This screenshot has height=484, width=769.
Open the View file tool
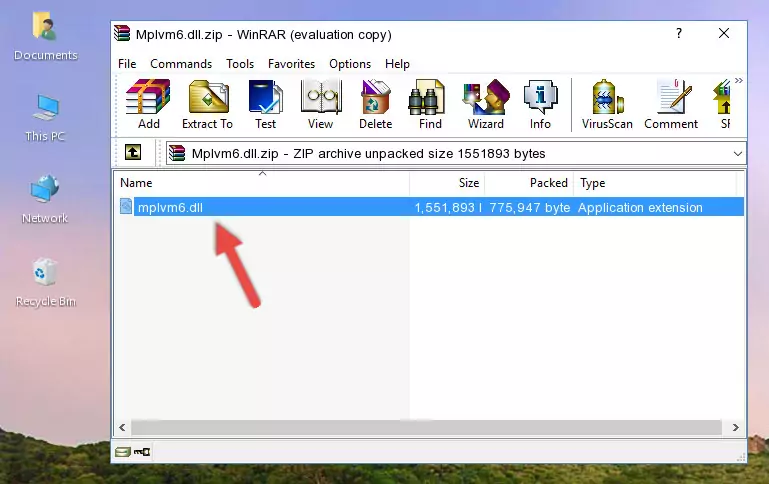pos(321,104)
